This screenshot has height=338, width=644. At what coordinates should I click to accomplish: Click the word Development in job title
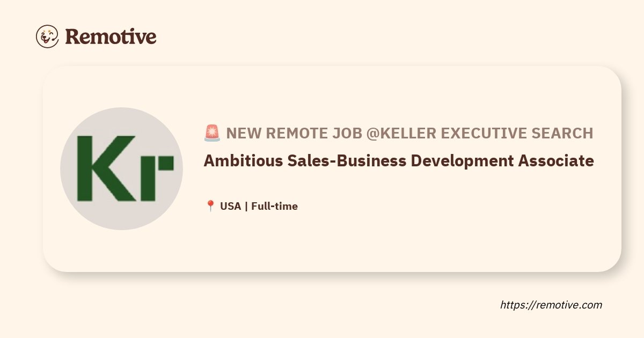pos(462,160)
